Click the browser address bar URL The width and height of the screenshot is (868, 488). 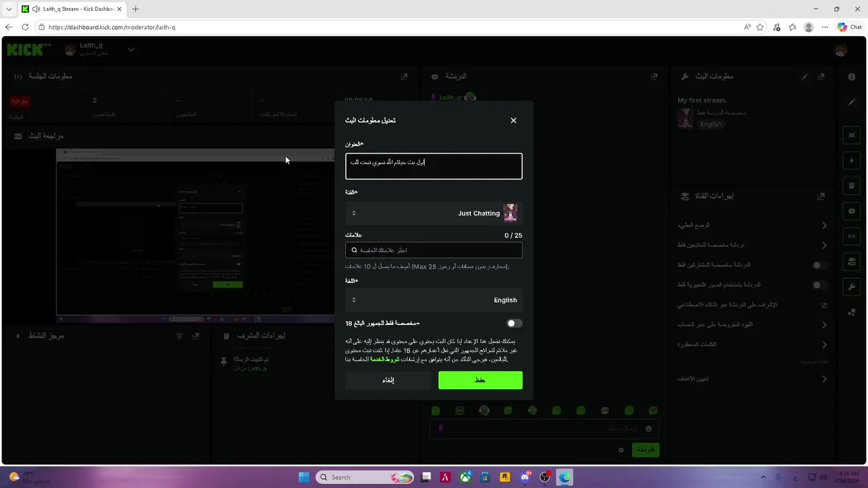tap(112, 27)
